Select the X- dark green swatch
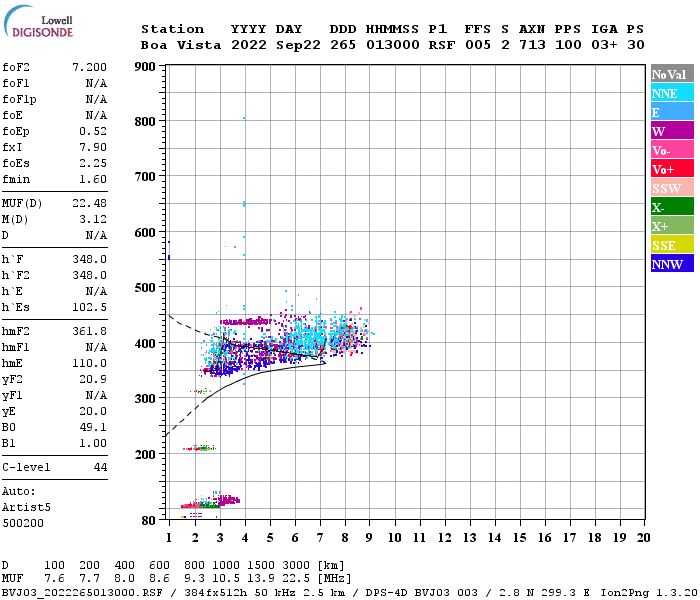Viewport: 700px width, 600px height. tap(672, 207)
